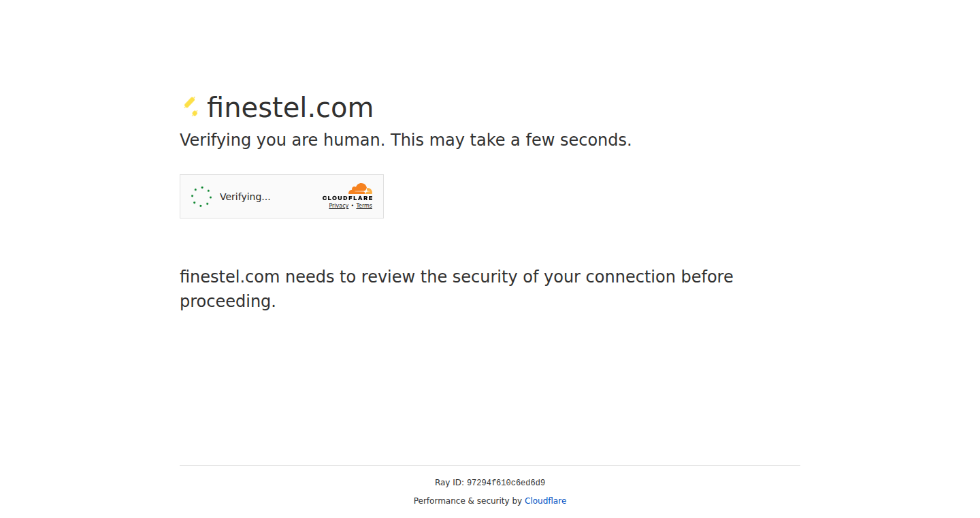The height and width of the screenshot is (518, 980).
Task: Click the yellow finestel favicon icon
Action: coord(191,107)
